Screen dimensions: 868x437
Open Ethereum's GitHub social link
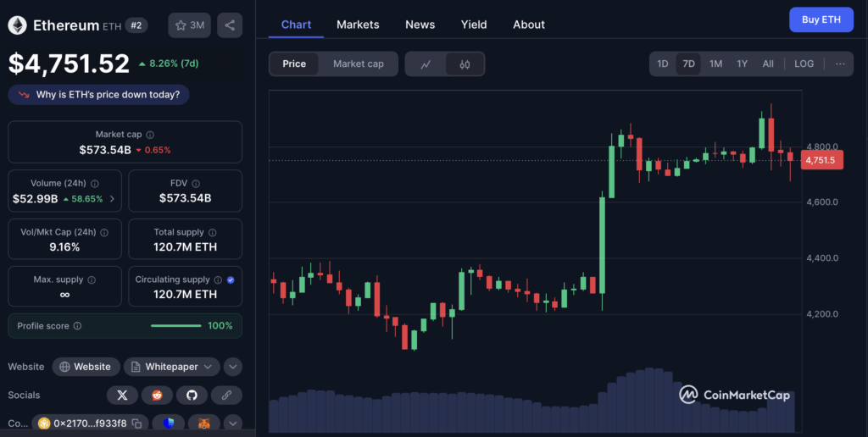coord(192,395)
